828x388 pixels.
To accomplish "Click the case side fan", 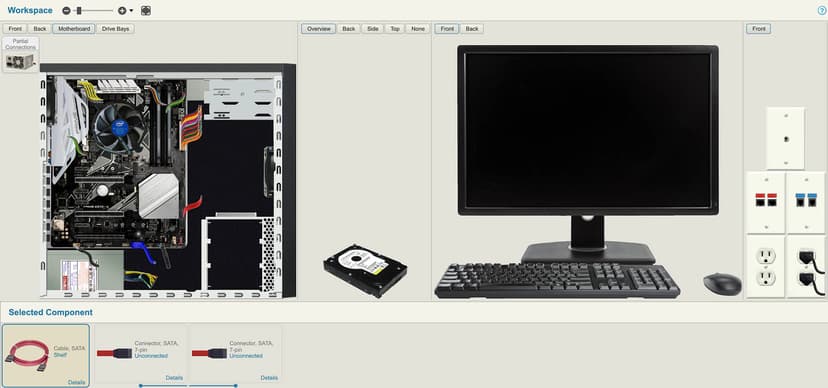I will 269,172.
